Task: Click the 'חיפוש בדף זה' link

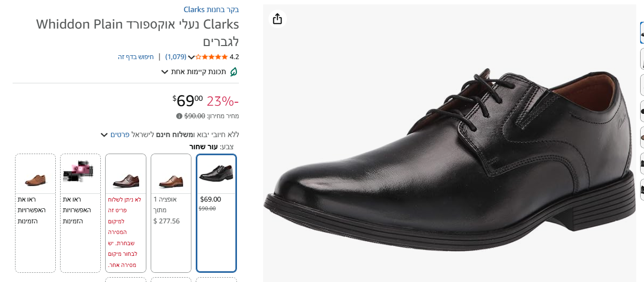Action: (x=136, y=57)
